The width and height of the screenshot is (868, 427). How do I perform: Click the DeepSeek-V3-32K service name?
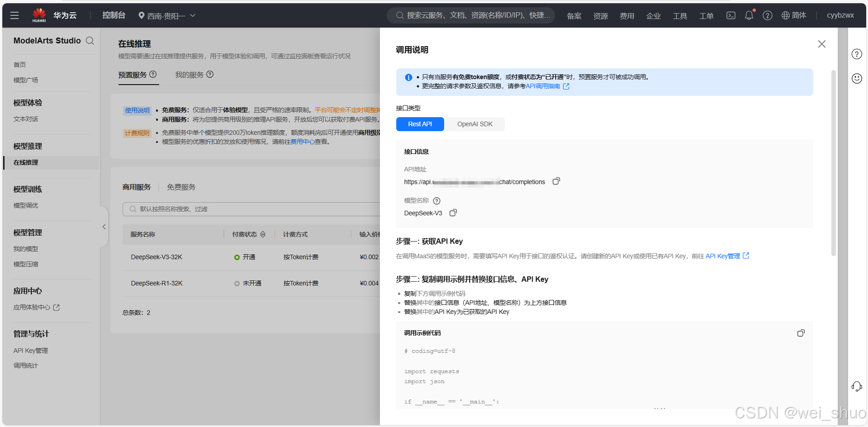click(x=157, y=257)
